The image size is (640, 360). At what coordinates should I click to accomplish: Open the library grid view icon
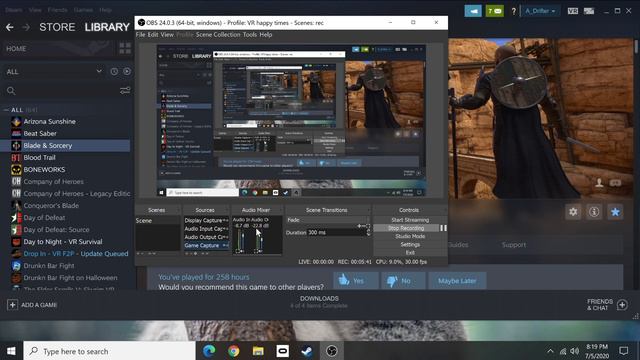point(125,49)
